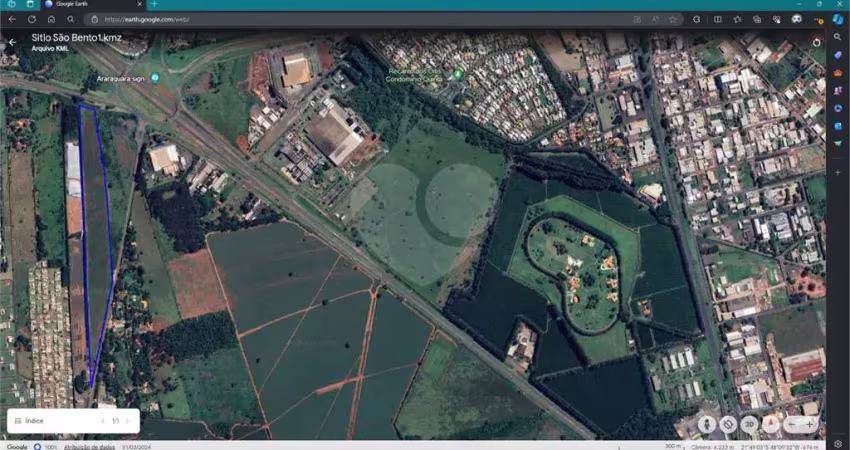This screenshot has height=450, width=850.
Task: Click the Araraquara sign place marker
Action: tap(156, 78)
